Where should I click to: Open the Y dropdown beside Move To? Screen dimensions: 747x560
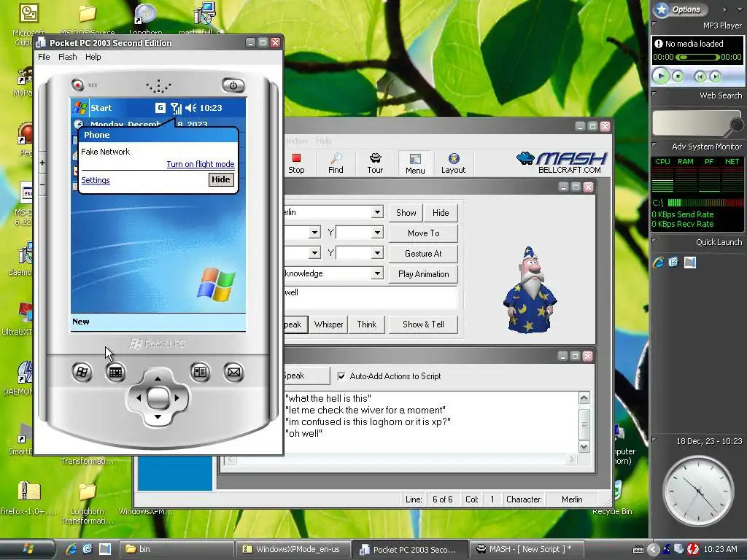(377, 233)
